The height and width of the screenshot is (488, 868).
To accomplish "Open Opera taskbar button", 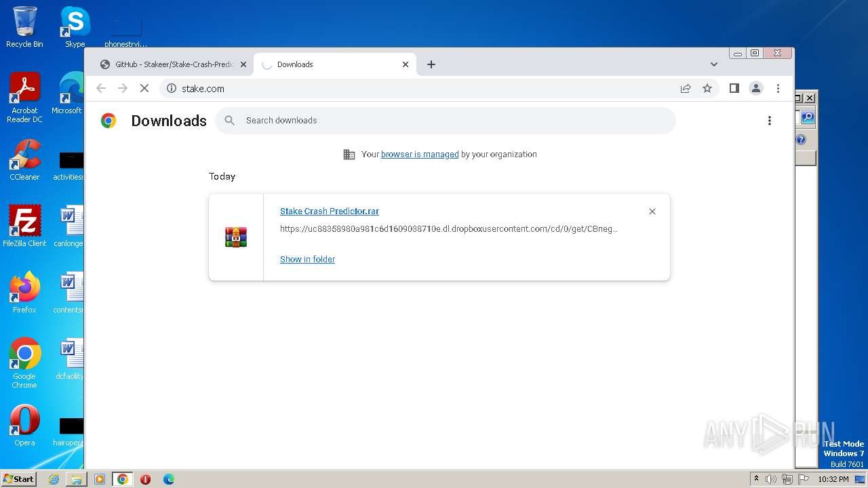I will (x=145, y=479).
